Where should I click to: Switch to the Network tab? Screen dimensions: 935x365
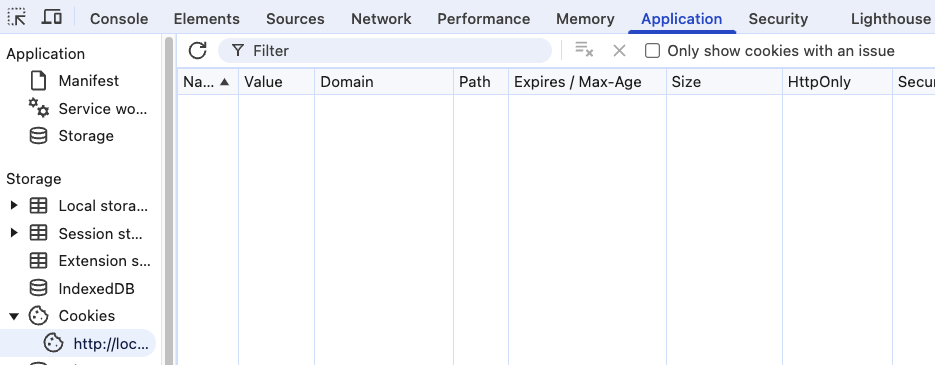tap(381, 19)
